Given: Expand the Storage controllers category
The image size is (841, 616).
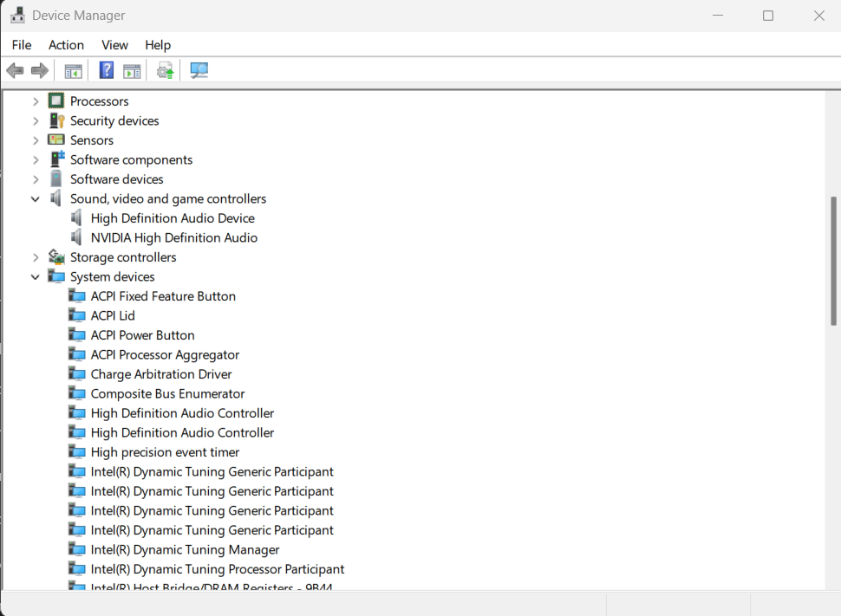Looking at the screenshot, I should pyautogui.click(x=36, y=257).
